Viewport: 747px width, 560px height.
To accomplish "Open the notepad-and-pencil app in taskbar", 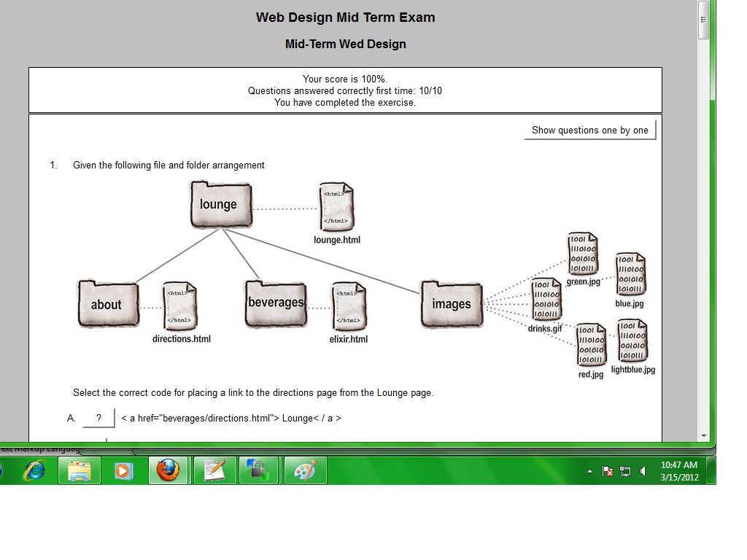I will [x=215, y=471].
